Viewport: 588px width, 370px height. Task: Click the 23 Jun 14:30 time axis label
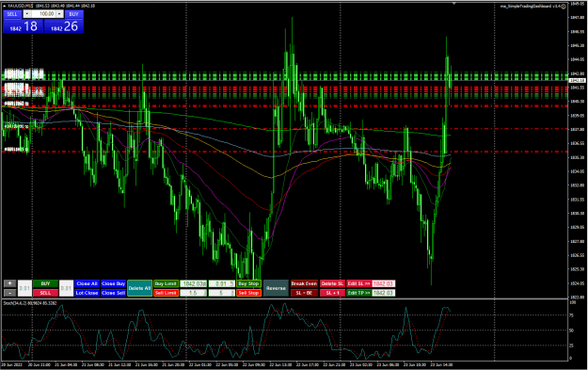441,364
